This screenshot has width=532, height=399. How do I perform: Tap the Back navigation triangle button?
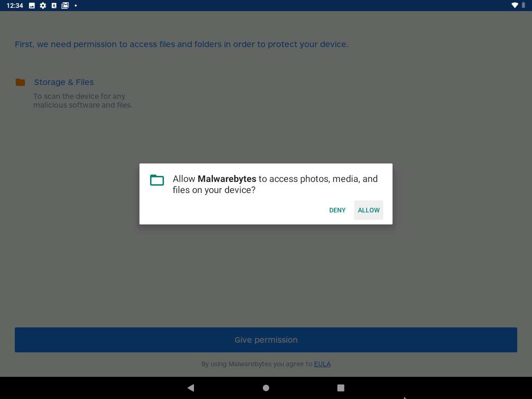click(191, 388)
